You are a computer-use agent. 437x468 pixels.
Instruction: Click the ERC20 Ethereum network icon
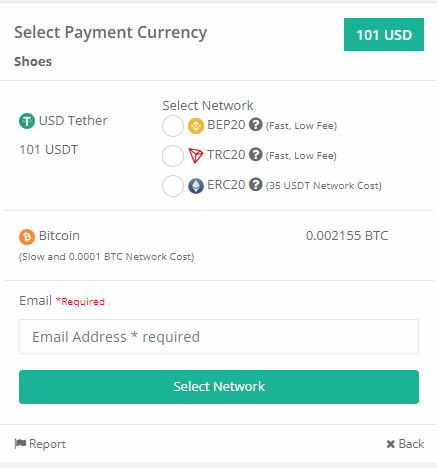coord(196,186)
